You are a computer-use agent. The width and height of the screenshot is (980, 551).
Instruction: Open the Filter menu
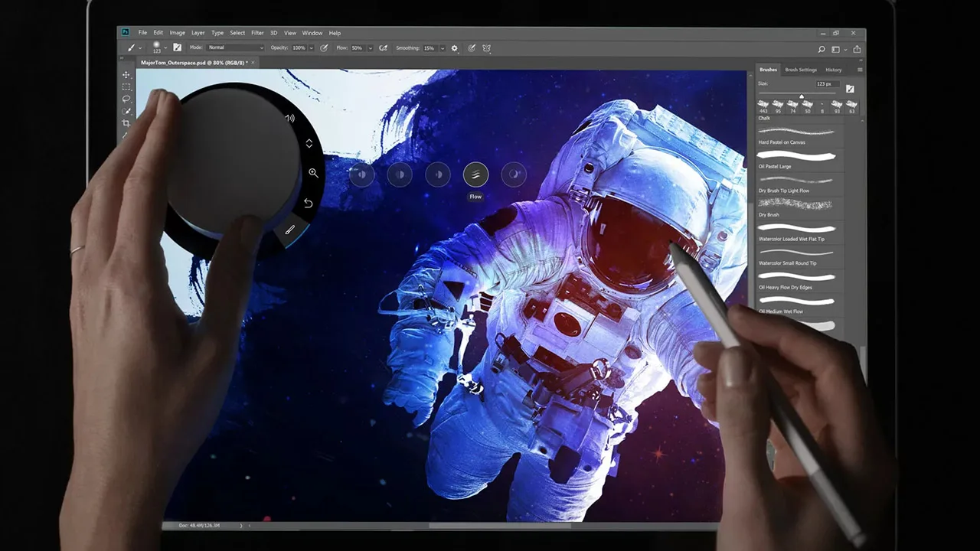tap(257, 33)
